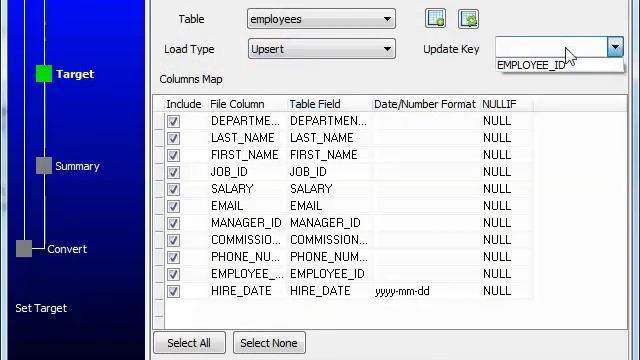Click the HIRE_DATE table field cell

click(x=329, y=291)
